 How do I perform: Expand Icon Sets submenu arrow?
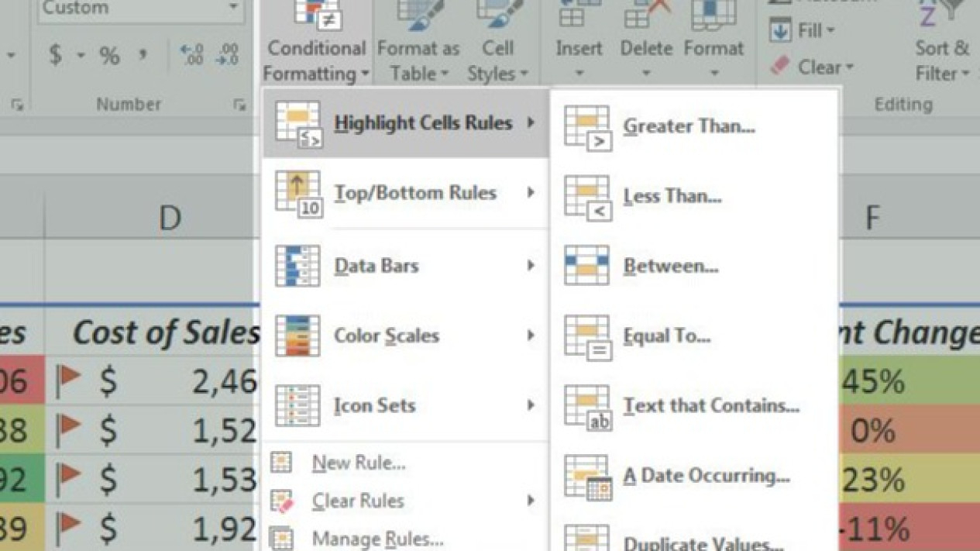point(531,405)
